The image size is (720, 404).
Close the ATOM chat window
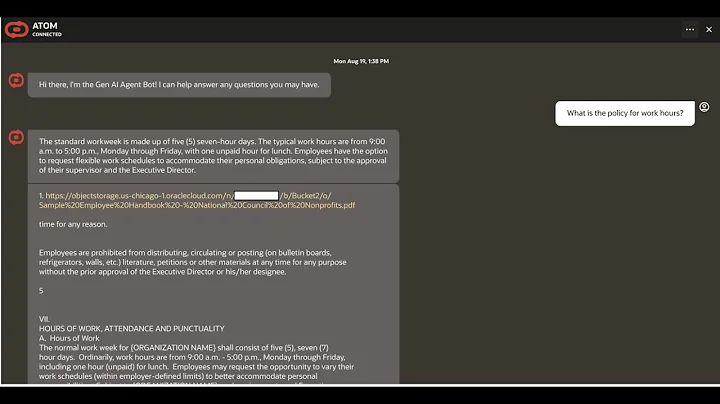coord(709,29)
